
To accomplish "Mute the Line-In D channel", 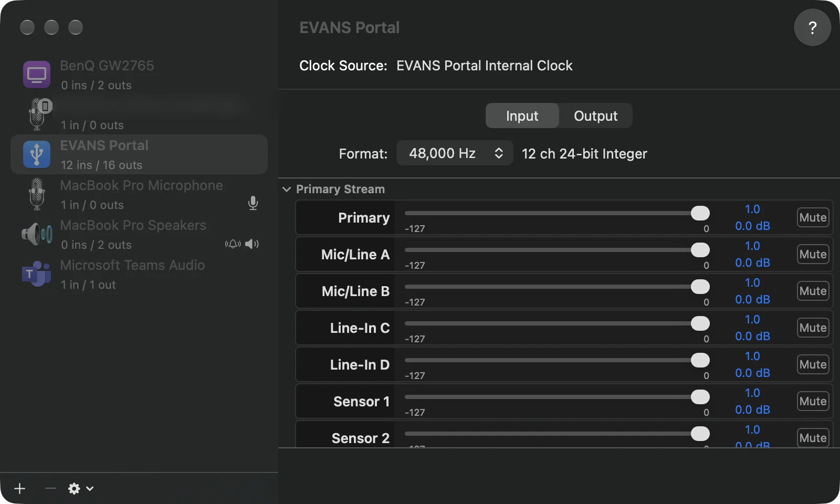I will point(813,364).
